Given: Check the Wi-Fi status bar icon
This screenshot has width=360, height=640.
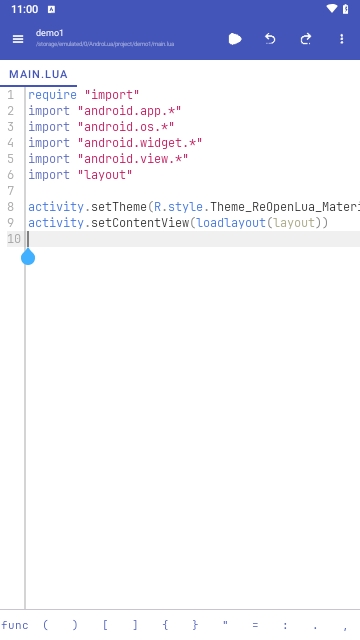Looking at the screenshot, I should [331, 9].
